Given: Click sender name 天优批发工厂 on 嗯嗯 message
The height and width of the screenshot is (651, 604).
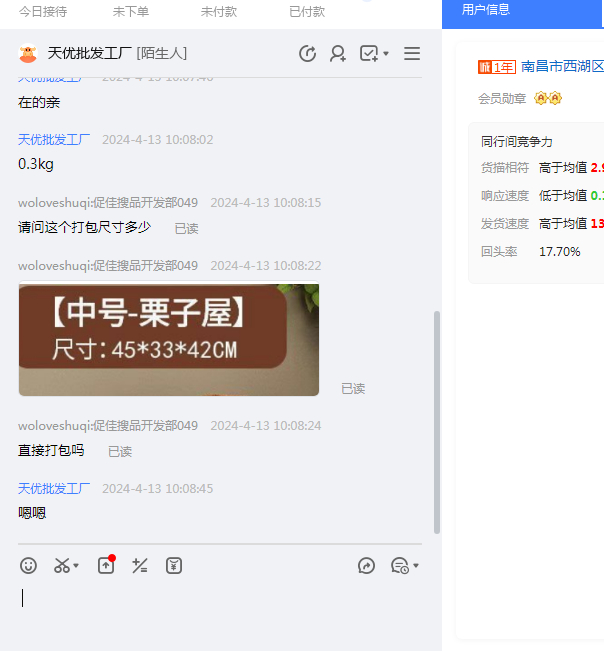Looking at the screenshot, I should [x=54, y=489].
